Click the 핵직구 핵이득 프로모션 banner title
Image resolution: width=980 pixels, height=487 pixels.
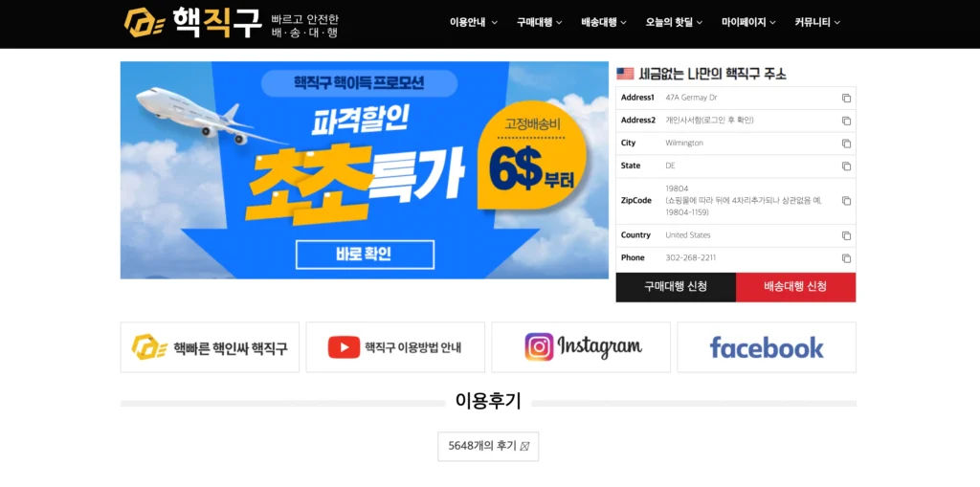coord(360,83)
